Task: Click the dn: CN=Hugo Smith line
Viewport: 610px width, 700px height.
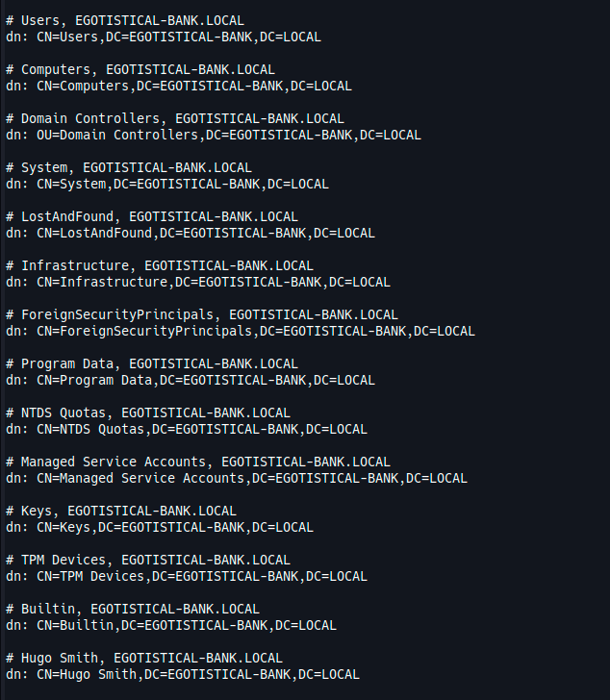Action: (x=183, y=675)
